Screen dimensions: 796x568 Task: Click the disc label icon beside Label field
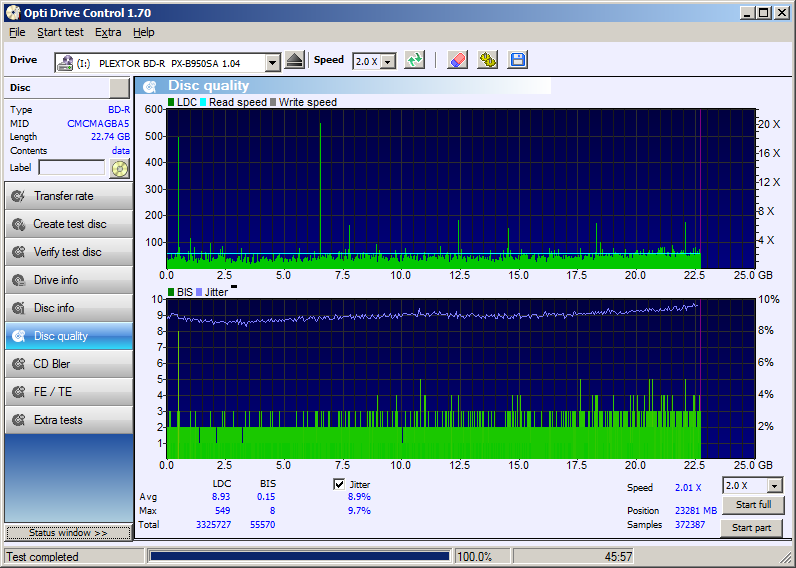pyautogui.click(x=119, y=169)
